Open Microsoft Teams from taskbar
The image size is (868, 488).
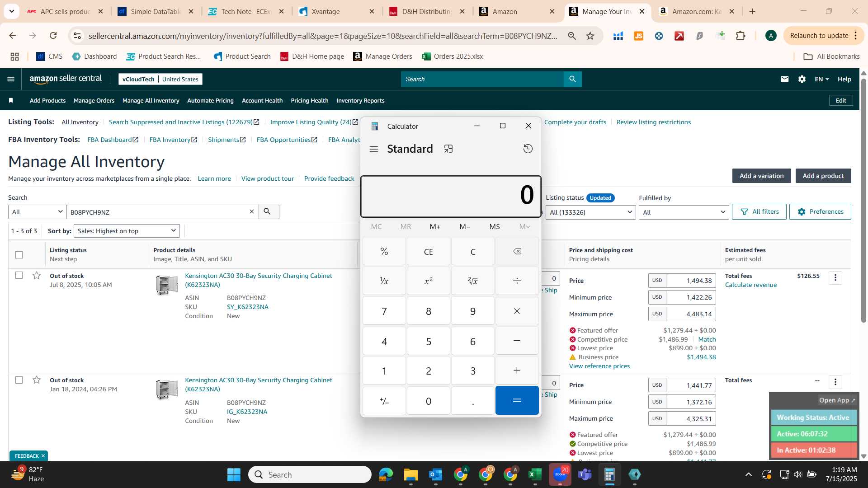[585, 474]
